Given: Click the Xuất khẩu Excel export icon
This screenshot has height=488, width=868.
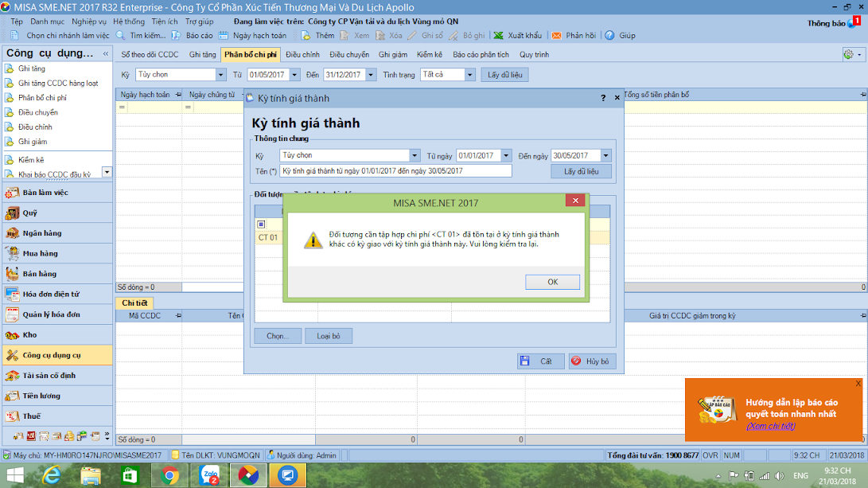Looking at the screenshot, I should click(499, 36).
